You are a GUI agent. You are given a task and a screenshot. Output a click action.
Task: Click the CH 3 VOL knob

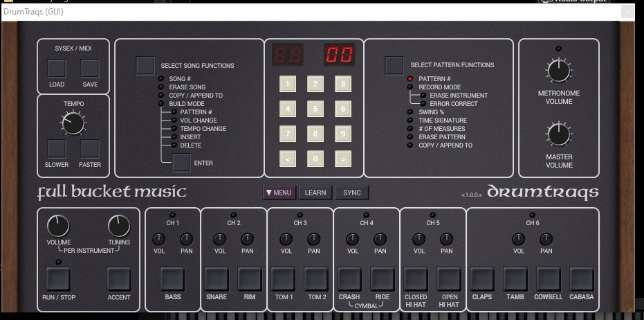(x=286, y=239)
